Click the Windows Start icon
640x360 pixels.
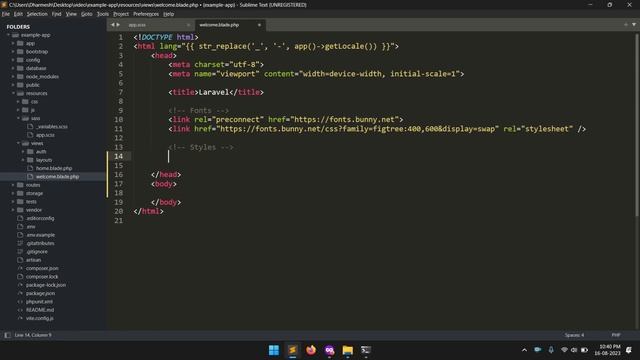click(274, 350)
